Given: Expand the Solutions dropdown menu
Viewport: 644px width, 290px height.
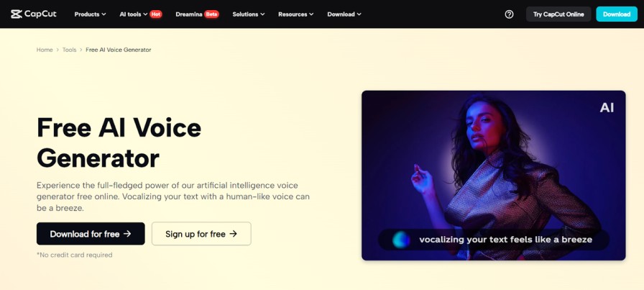Looking at the screenshot, I should point(248,14).
